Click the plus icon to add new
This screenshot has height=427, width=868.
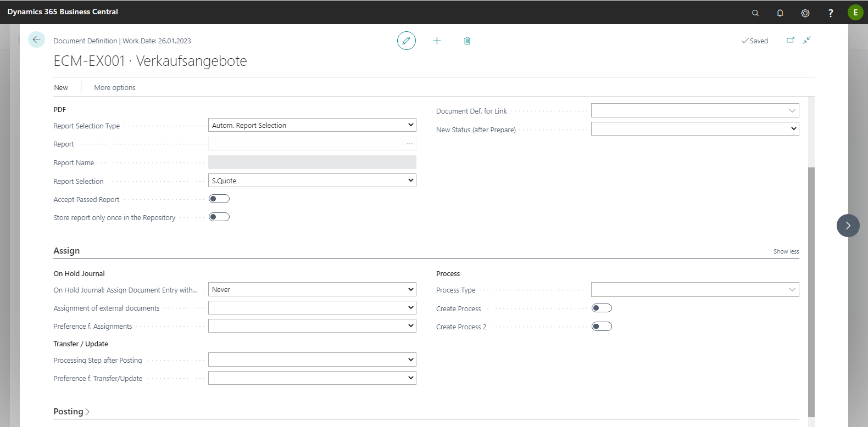click(x=437, y=41)
